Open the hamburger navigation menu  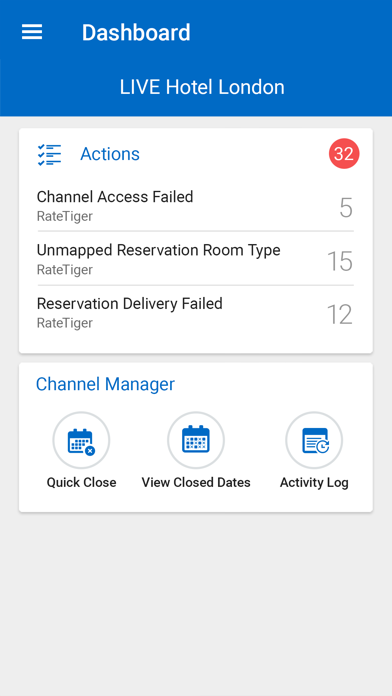click(32, 32)
